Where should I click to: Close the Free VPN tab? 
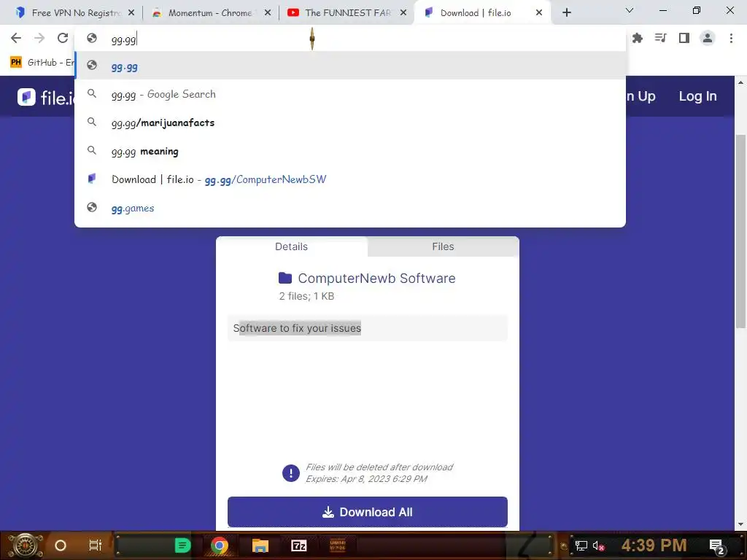click(x=131, y=13)
